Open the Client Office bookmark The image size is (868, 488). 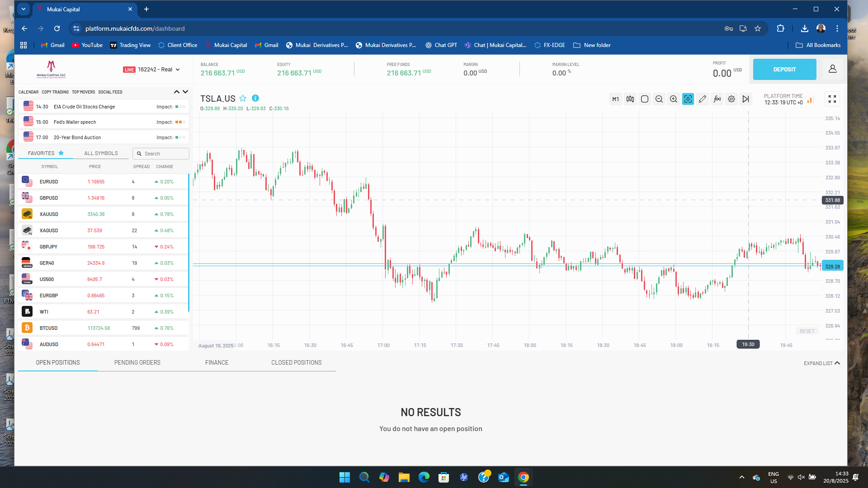178,45
